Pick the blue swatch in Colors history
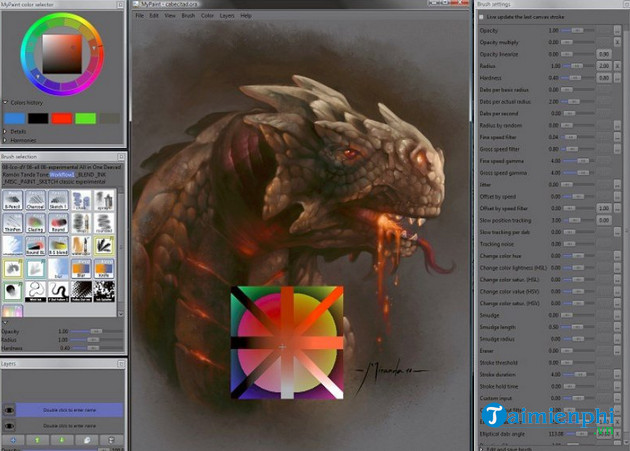Viewport: 630px width, 451px height. pos(14,118)
